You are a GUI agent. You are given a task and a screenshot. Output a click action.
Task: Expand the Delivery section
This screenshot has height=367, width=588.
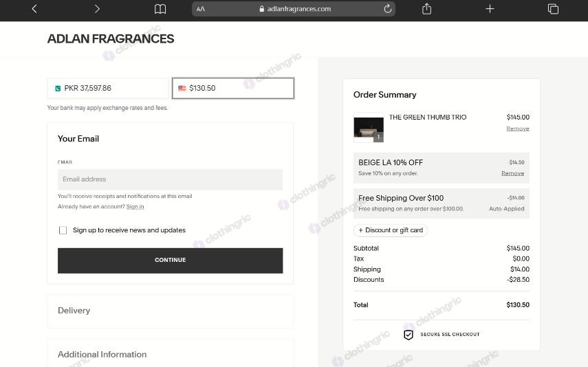click(171, 311)
